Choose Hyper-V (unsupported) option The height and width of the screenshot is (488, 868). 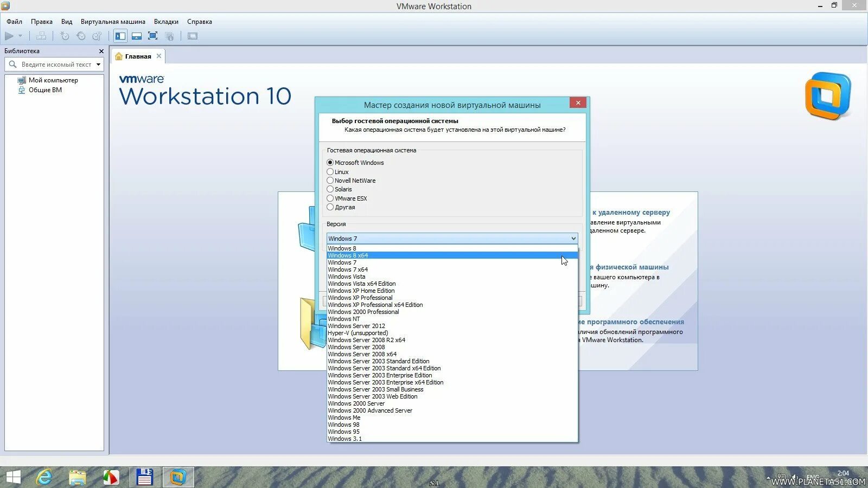[x=452, y=333]
